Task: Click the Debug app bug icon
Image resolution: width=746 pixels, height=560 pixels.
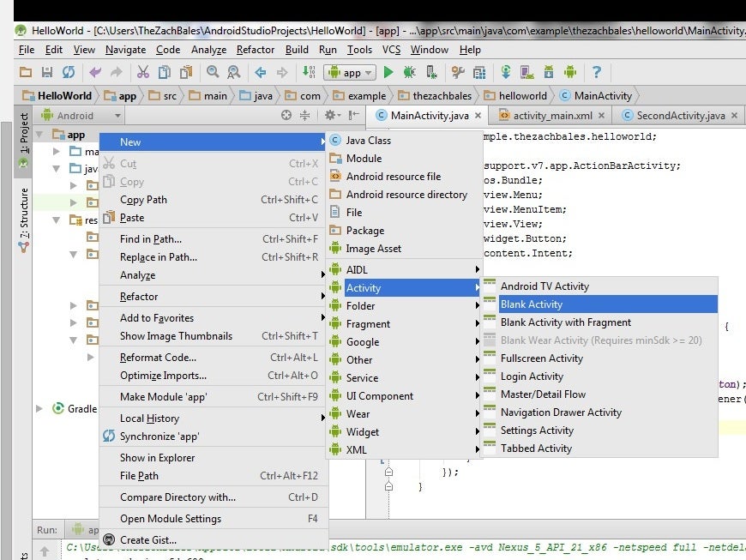Action: point(409,72)
